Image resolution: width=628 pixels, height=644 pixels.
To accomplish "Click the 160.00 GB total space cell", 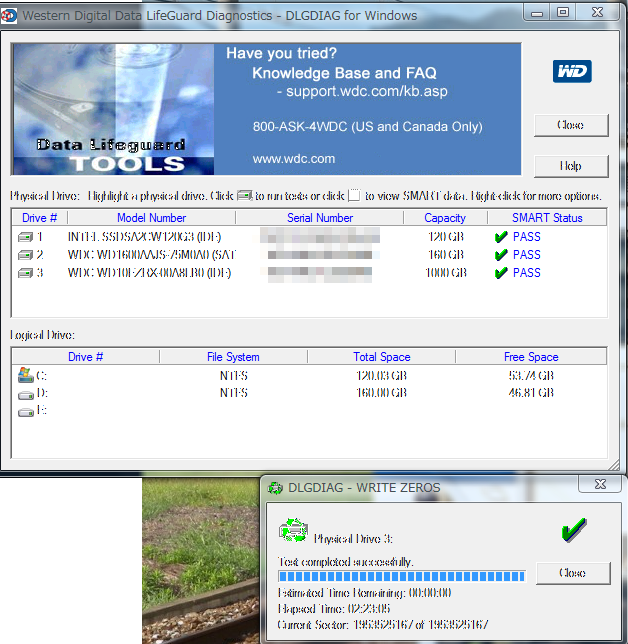I will [382, 393].
